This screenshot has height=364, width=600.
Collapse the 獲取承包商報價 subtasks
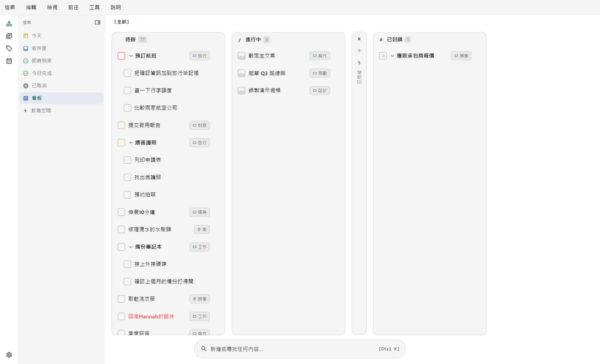point(392,56)
